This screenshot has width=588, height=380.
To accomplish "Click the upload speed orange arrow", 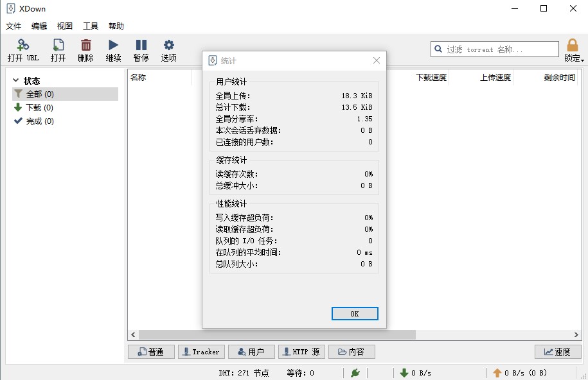I will (x=497, y=373).
